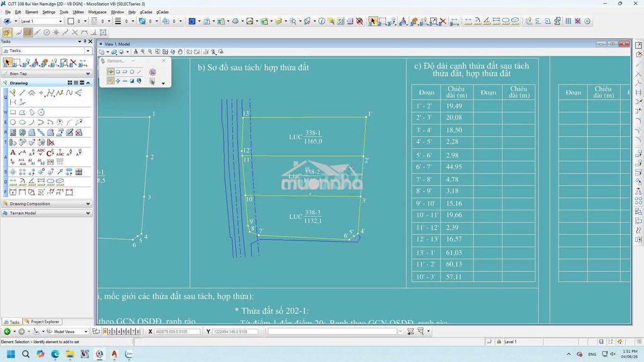
Task: Select the Place Fence tool in main toolbar
Action: (382, 21)
